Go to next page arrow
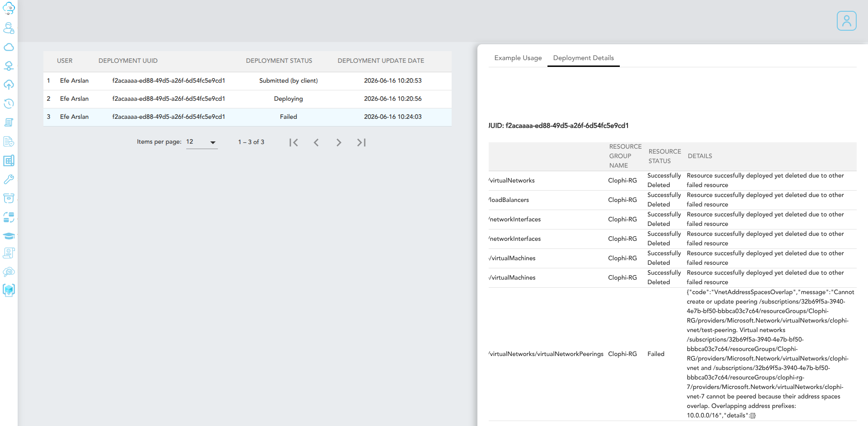868x426 pixels. [x=339, y=142]
